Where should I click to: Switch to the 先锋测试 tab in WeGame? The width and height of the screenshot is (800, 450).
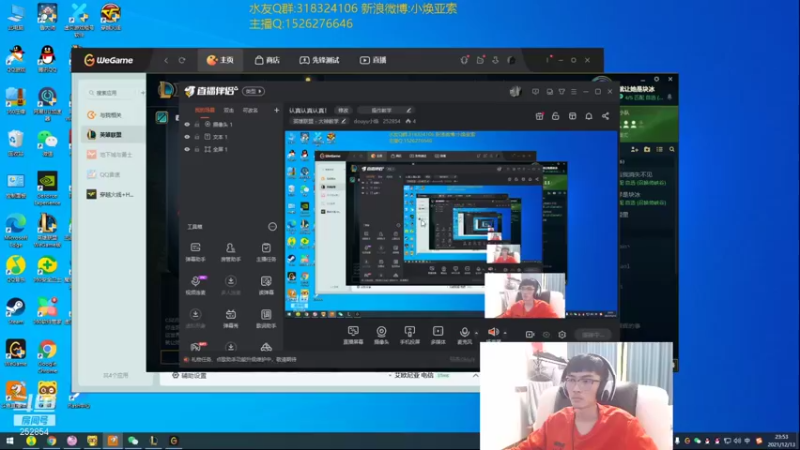click(x=319, y=60)
